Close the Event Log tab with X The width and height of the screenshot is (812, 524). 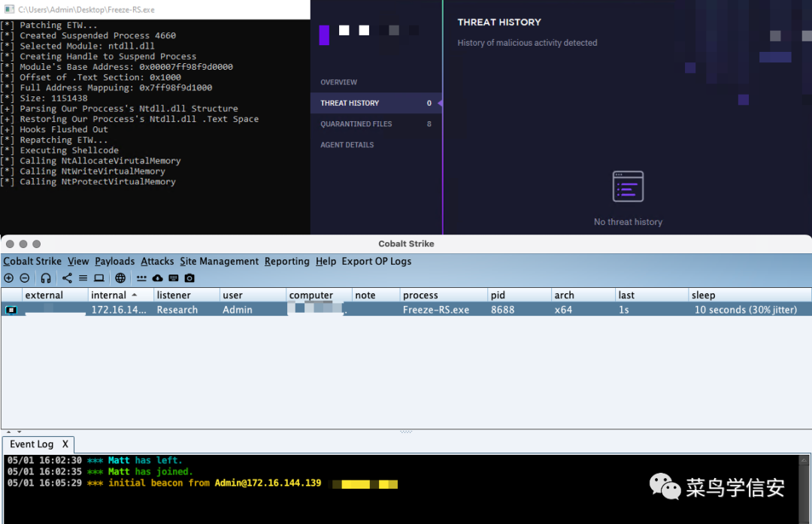[65, 444]
